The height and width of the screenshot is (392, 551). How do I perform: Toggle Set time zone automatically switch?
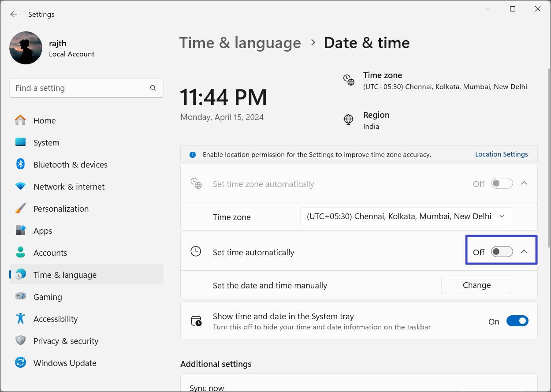pos(502,183)
